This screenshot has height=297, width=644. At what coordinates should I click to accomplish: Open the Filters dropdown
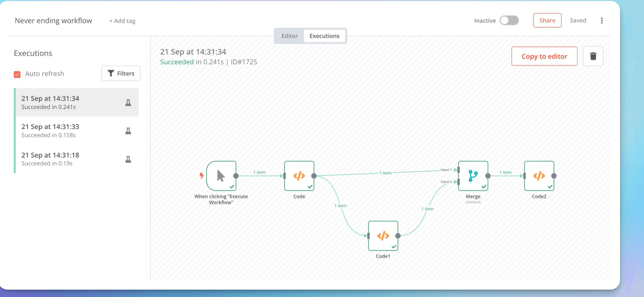(x=121, y=73)
